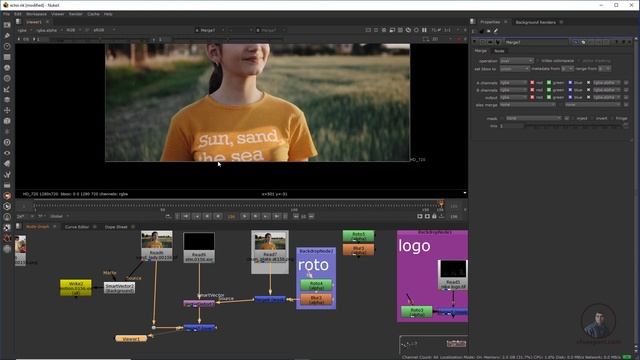Open the Merge operation dropdown
640x360 pixels.
(516, 60)
